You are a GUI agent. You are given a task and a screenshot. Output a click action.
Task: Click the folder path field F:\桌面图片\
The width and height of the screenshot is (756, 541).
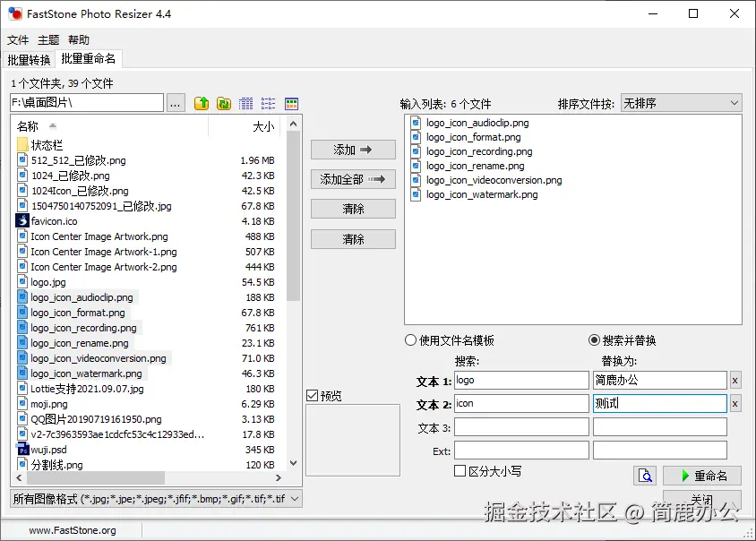coord(87,103)
